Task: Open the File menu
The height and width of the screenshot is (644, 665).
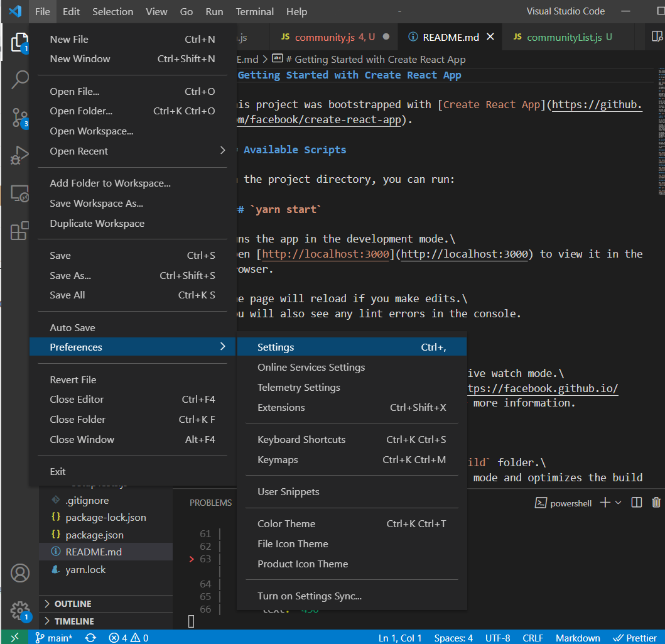Action: point(43,11)
